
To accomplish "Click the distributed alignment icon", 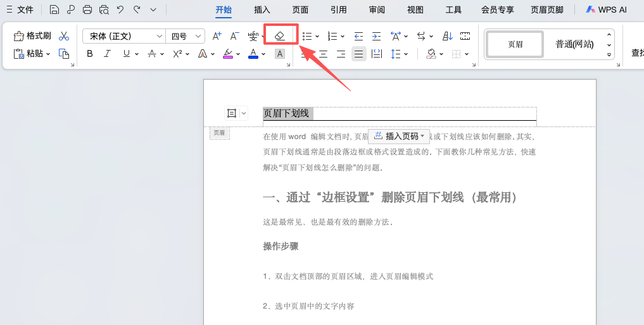I will [x=377, y=54].
